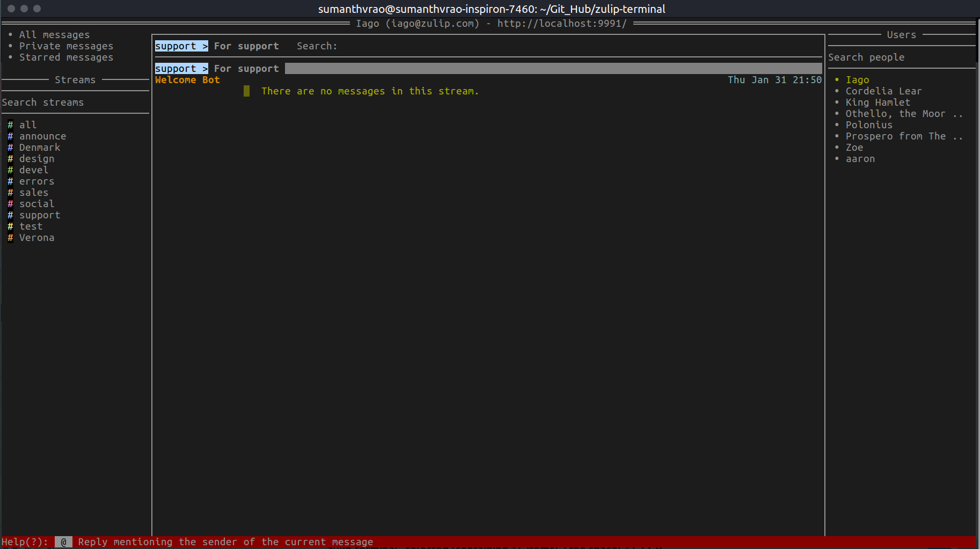Click the Search streams field
980x549 pixels.
tap(75, 103)
